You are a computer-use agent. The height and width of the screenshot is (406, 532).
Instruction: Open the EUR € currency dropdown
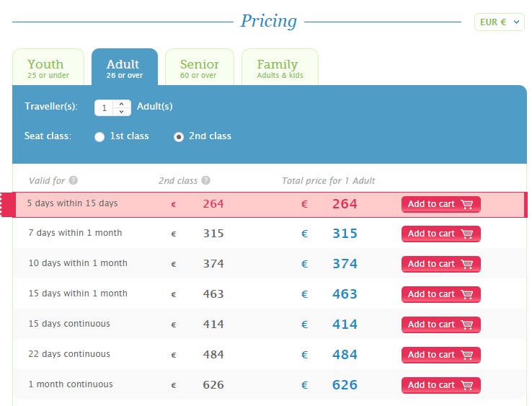point(499,22)
